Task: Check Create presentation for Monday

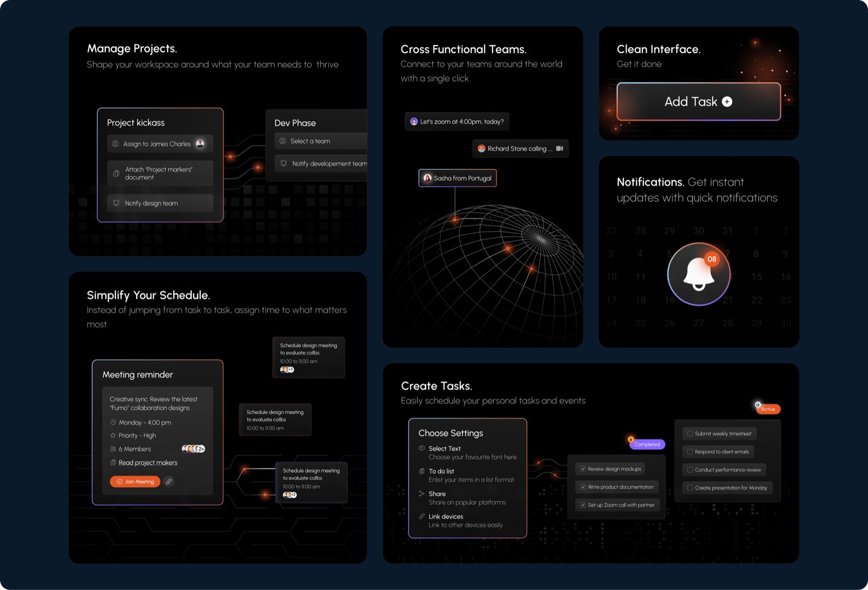Action: tap(690, 488)
